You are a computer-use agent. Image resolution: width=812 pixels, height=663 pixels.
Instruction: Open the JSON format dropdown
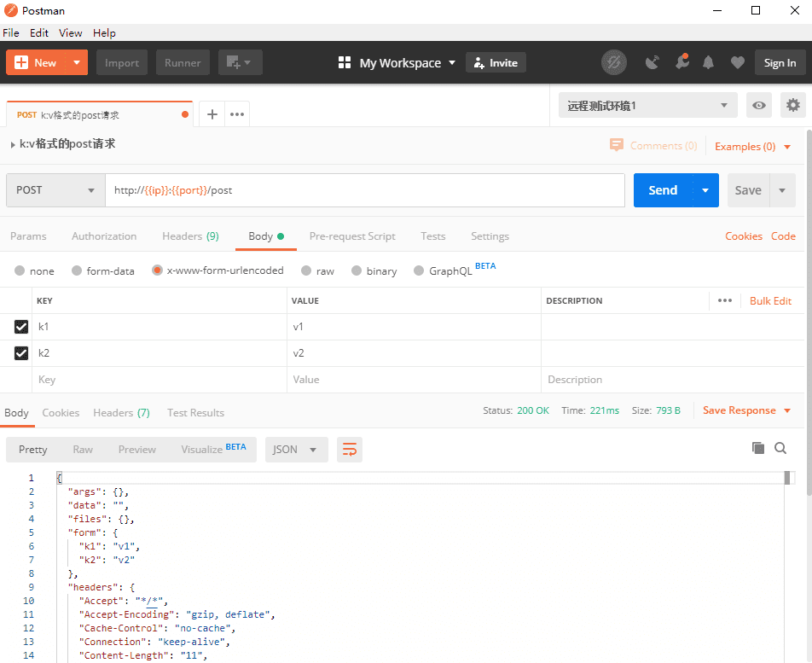[296, 450]
